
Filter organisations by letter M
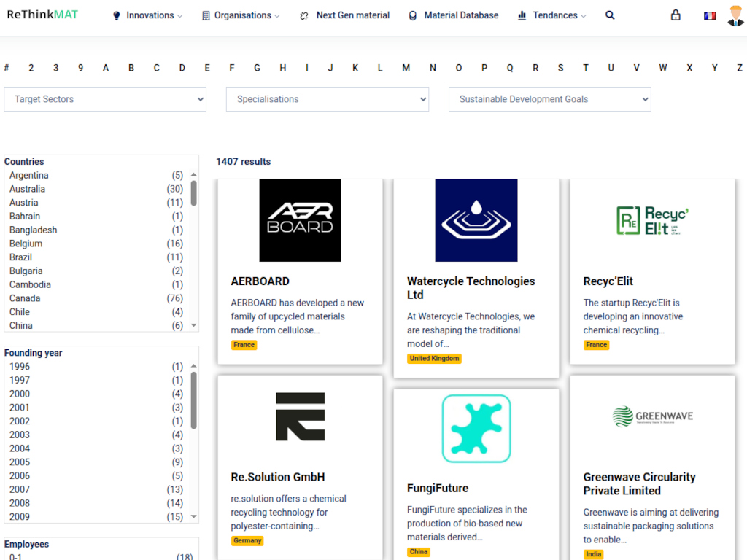pyautogui.click(x=406, y=68)
